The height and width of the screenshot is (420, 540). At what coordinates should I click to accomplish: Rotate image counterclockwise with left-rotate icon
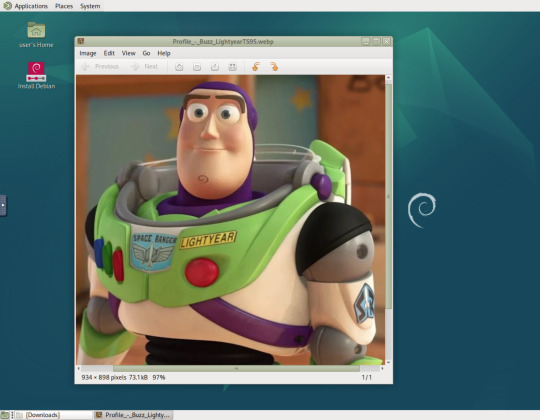point(256,66)
